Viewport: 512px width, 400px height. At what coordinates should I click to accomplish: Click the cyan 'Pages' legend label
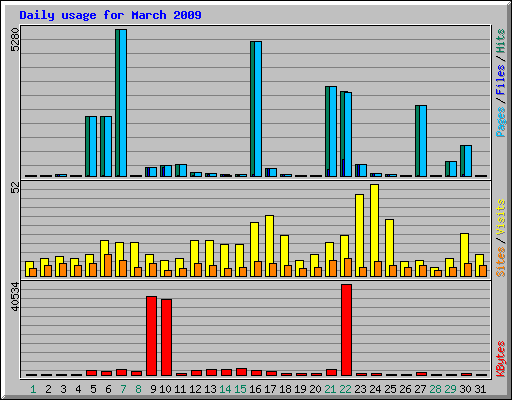pos(501,122)
